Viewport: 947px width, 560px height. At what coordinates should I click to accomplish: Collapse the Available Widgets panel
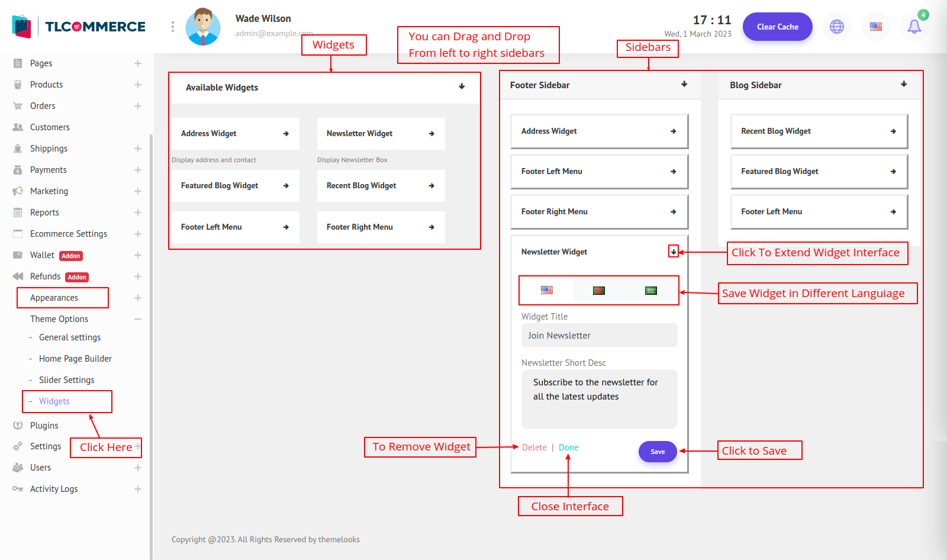point(462,86)
